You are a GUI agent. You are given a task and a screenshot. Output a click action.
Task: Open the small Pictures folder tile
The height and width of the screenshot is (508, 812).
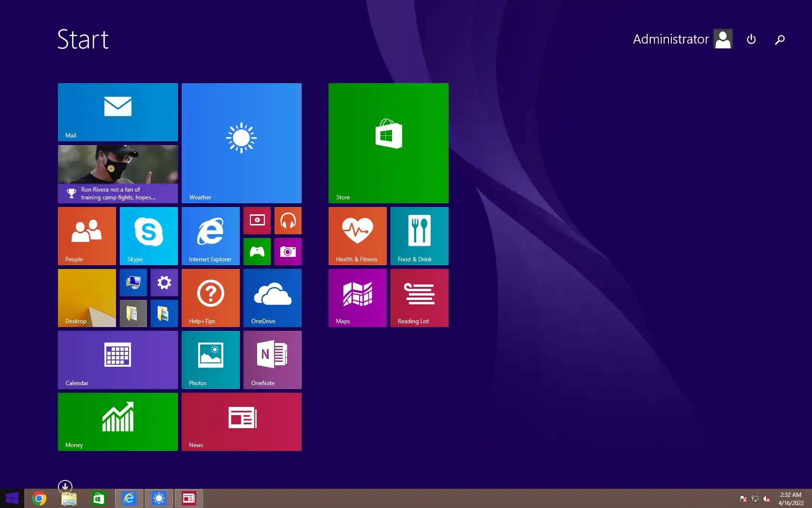point(164,314)
